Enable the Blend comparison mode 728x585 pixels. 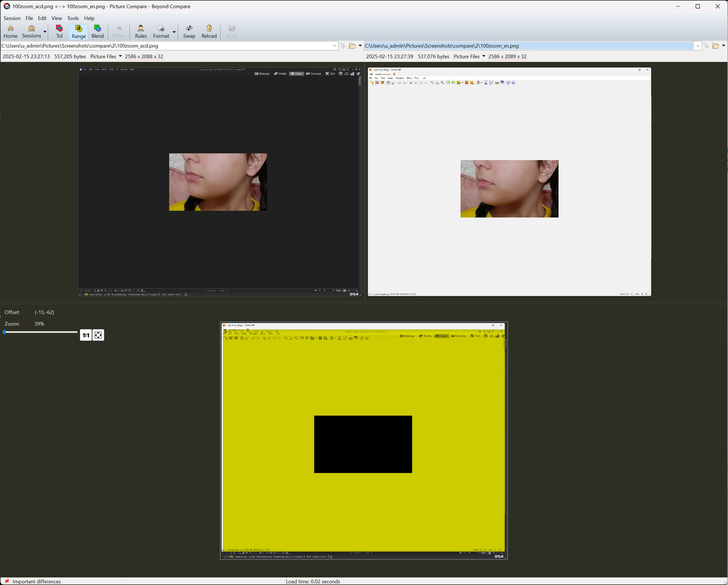pyautogui.click(x=98, y=32)
